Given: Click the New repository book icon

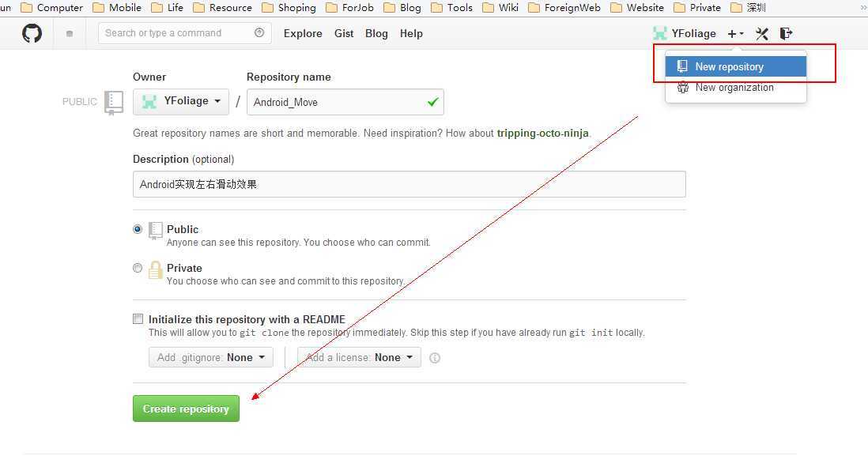Looking at the screenshot, I should click(x=682, y=66).
